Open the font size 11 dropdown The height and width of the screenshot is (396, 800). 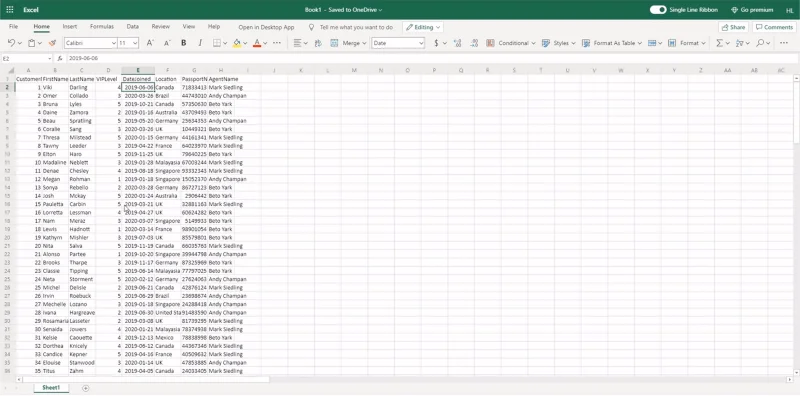point(135,43)
